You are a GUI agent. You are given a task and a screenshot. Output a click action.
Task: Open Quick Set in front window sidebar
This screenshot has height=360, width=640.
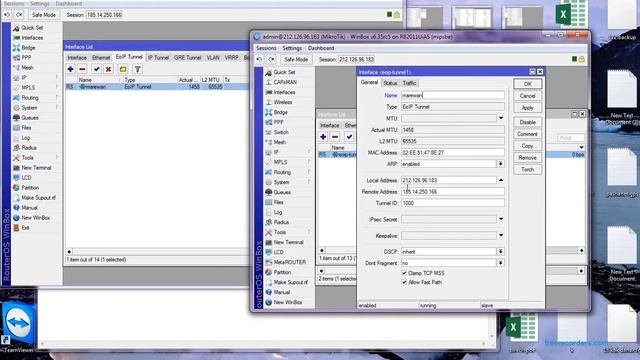coord(284,72)
